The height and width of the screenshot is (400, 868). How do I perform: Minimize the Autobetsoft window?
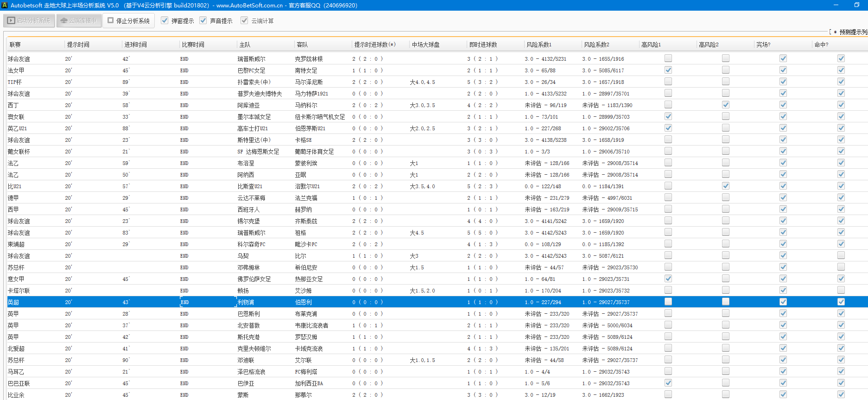tap(836, 5)
